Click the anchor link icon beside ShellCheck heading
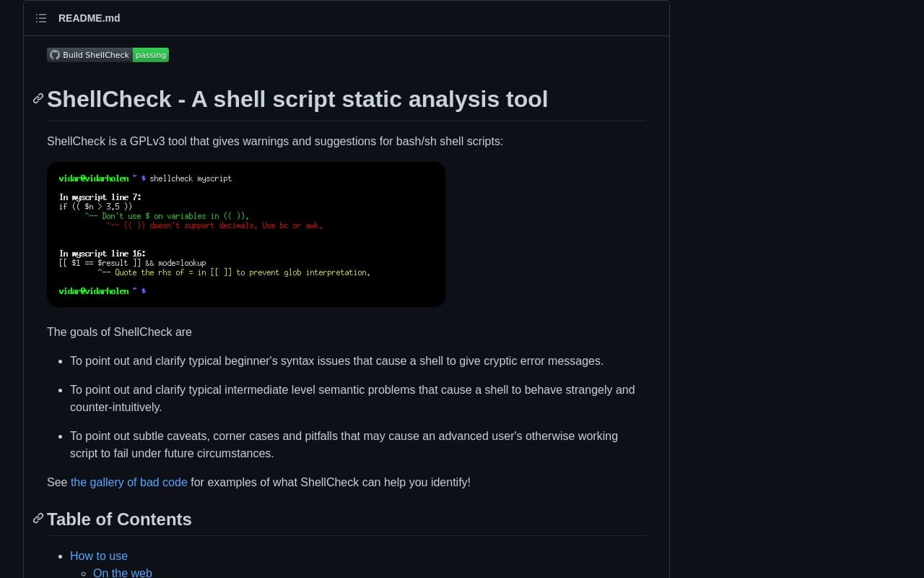Viewport: 924px width, 578px height. point(38,99)
